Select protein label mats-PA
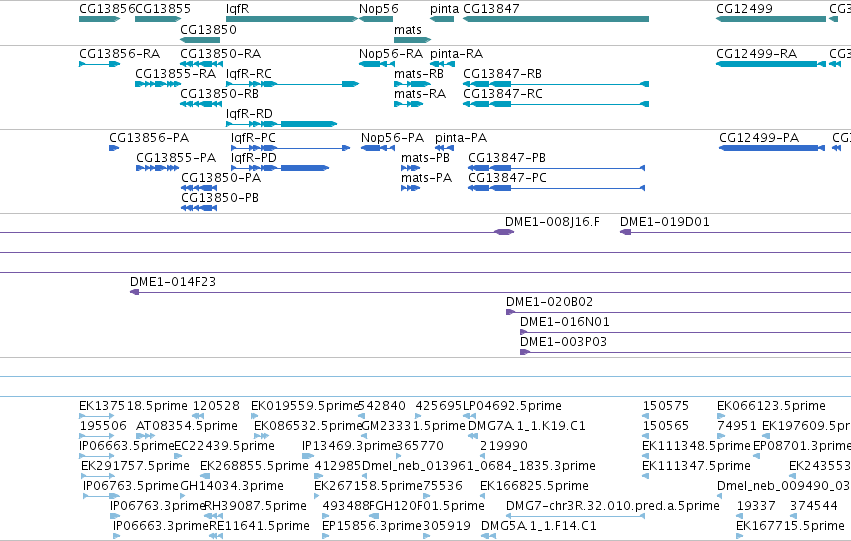The image size is (851, 541). pos(427,178)
